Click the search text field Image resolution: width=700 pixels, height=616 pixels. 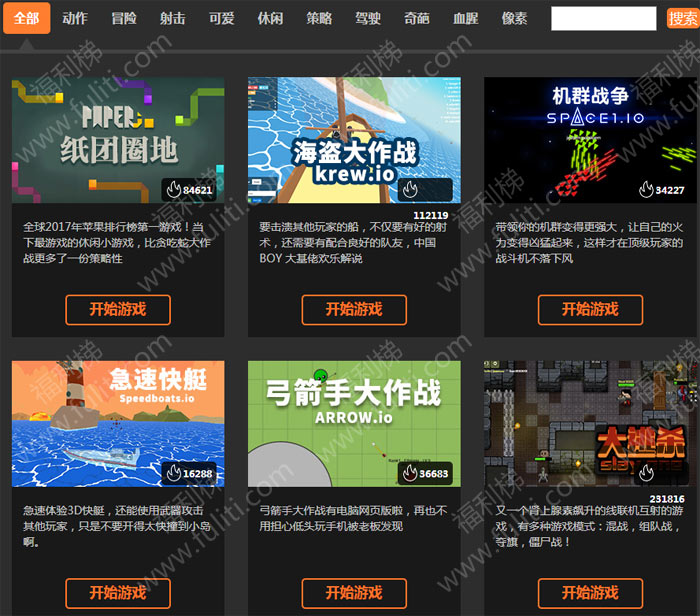pos(603,18)
